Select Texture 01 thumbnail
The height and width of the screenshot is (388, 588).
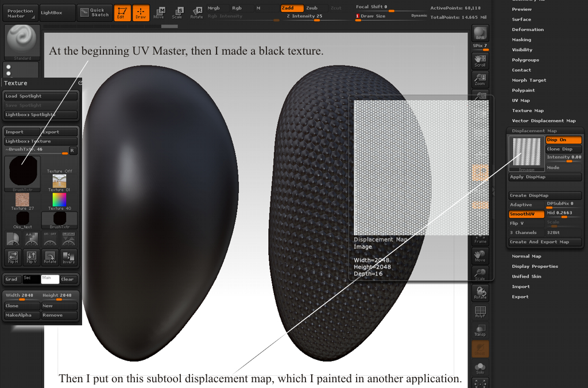coord(59,183)
